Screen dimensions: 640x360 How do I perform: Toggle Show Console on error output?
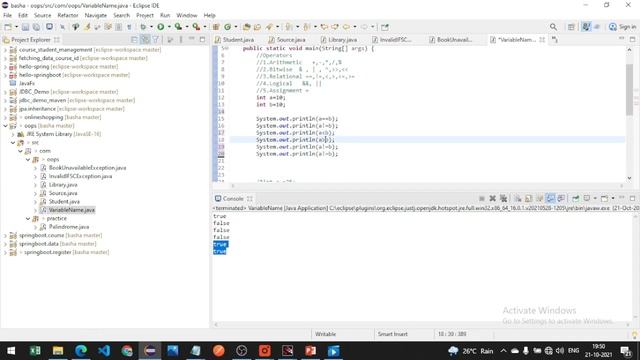pos(562,198)
